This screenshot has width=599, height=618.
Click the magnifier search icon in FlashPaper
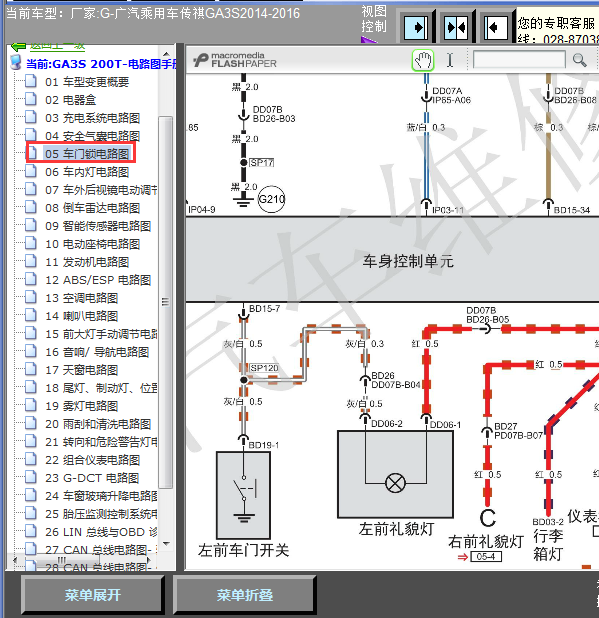point(579,60)
